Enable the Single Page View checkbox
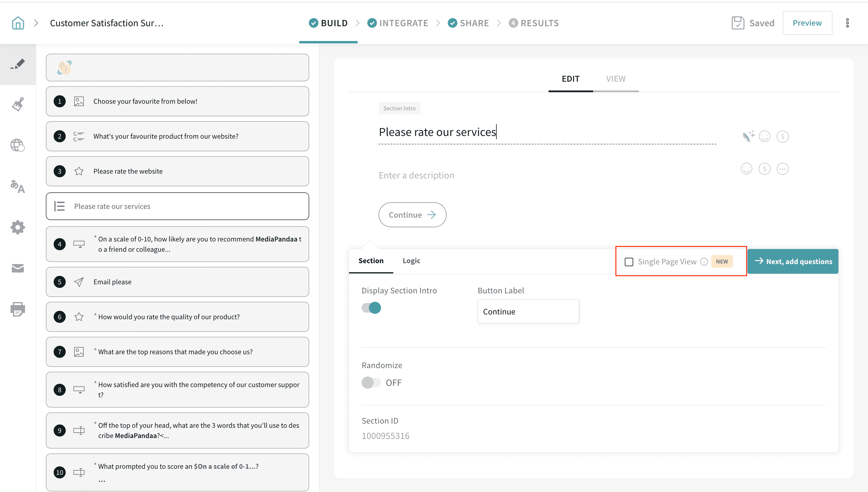Screen dimensions: 868x492 pos(629,262)
